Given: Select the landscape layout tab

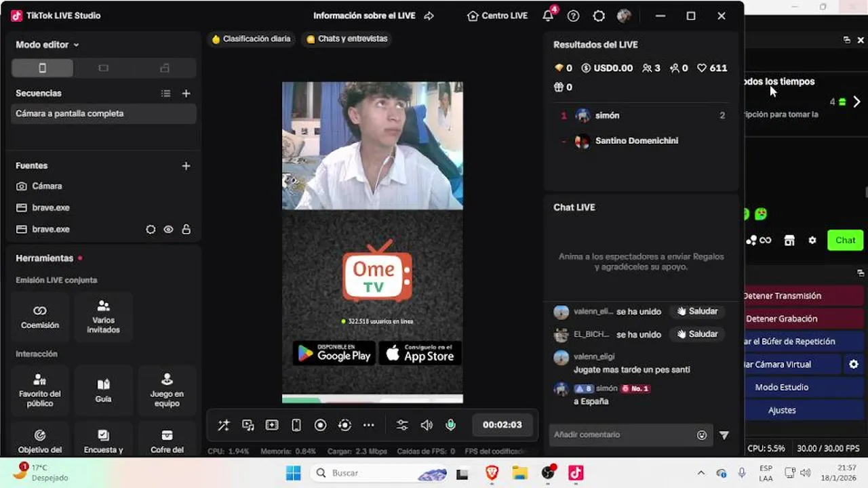Looking at the screenshot, I should click(x=103, y=68).
